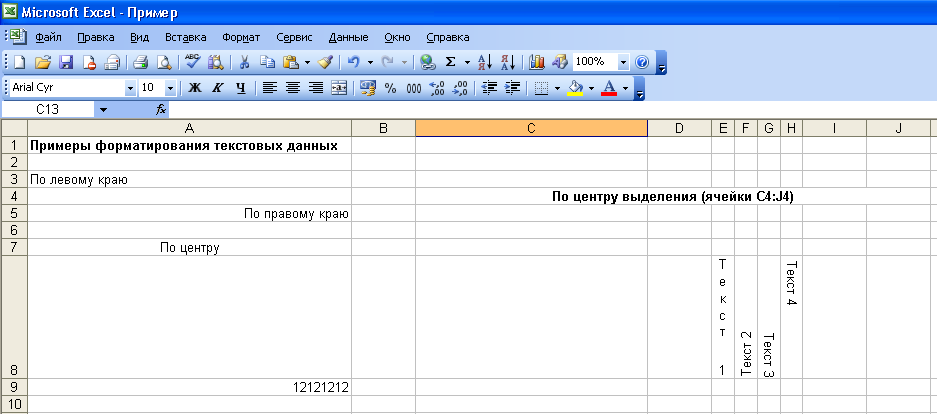Undo the last action
The width and height of the screenshot is (937, 414).
[x=354, y=62]
